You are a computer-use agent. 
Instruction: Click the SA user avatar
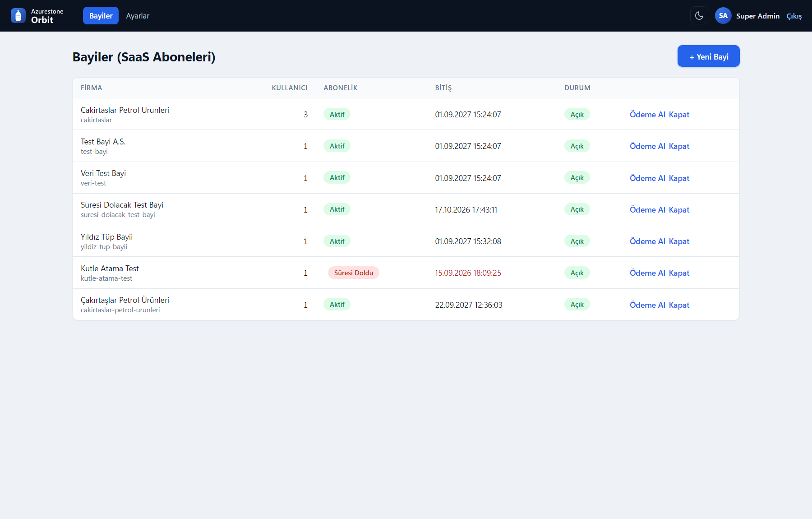(723, 16)
